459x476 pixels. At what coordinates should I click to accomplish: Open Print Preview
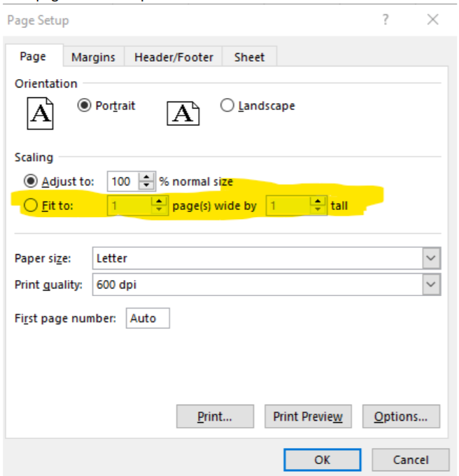click(x=308, y=416)
